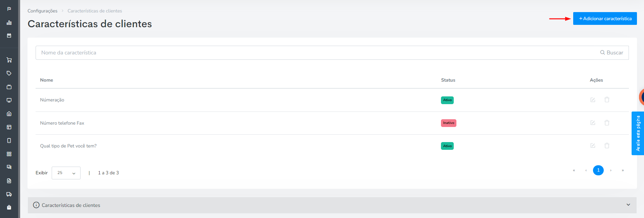Open the Exibir 25 rows dropdown
Screen dimensions: 644x218
[66, 173]
